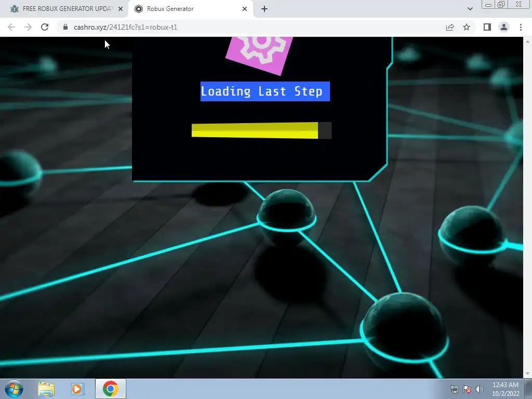
Task: Click the address bar URL
Action: point(125,27)
